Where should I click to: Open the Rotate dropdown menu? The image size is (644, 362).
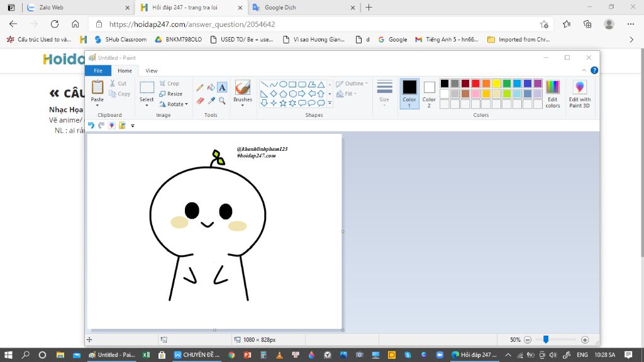[x=174, y=104]
